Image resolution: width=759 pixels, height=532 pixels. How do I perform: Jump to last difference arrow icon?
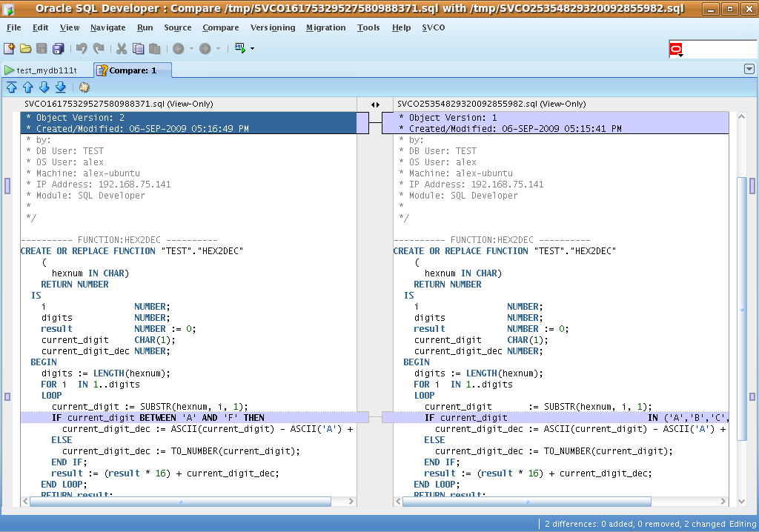(x=60, y=87)
